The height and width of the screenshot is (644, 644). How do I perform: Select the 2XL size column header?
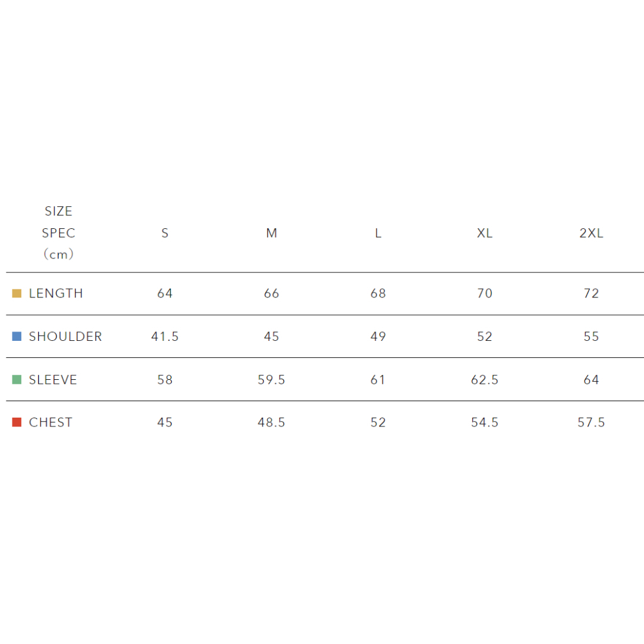point(591,233)
